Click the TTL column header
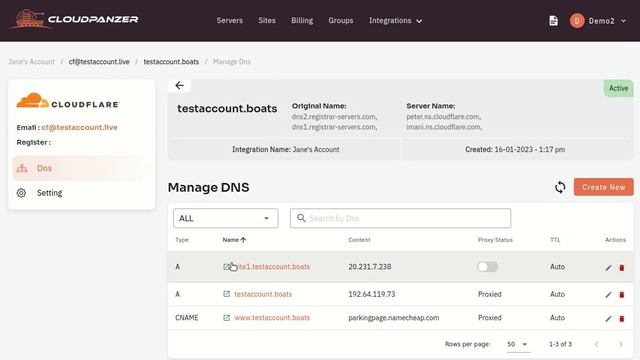This screenshot has width=640, height=360. [x=555, y=240]
